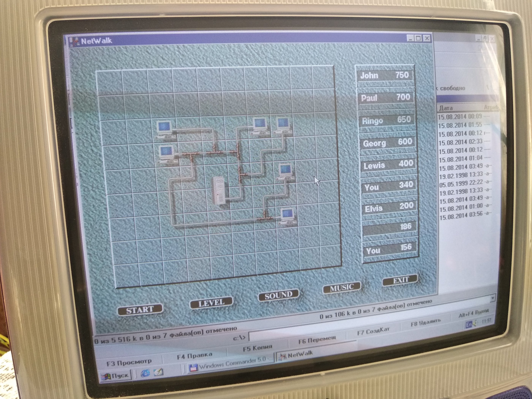Toggle the MUSIC button
The height and width of the screenshot is (399, 532).
[x=341, y=288]
